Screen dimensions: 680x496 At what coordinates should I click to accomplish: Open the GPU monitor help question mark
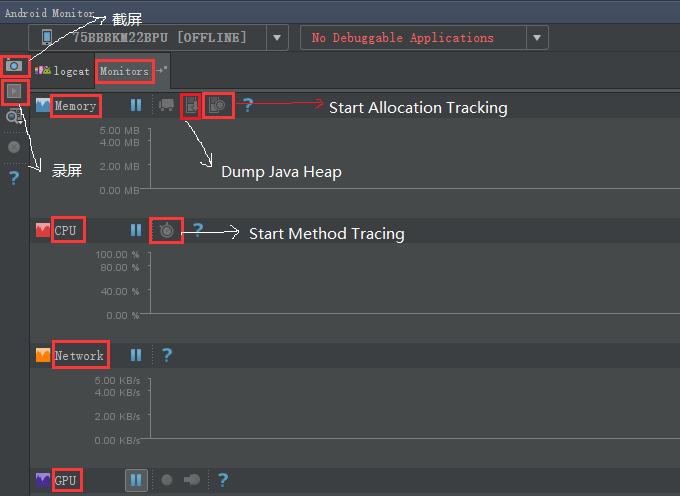click(x=223, y=480)
